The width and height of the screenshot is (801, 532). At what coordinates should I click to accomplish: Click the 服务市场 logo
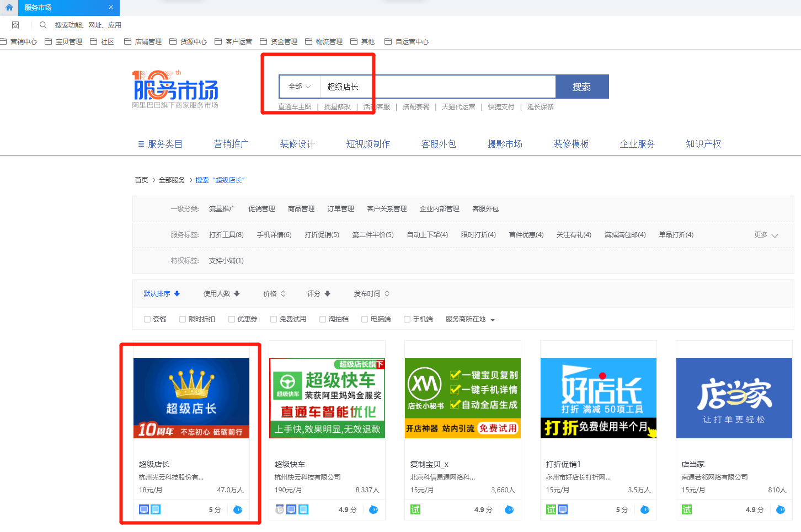point(175,89)
